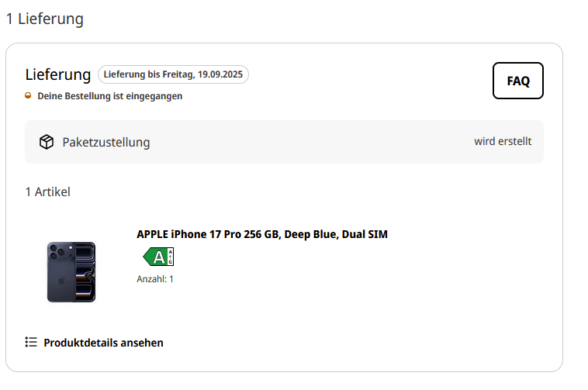Click the '1 Artikel' heading
The image size is (588, 390).
coord(47,192)
